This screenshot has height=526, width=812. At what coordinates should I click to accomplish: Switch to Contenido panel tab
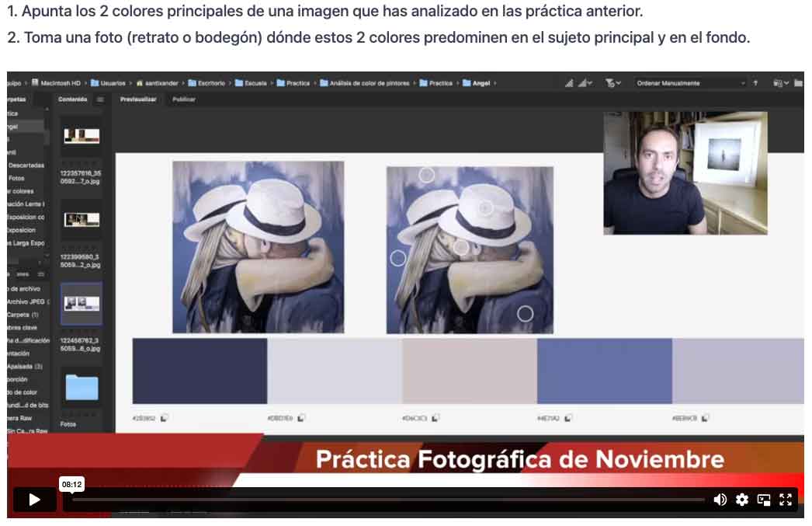(72, 99)
